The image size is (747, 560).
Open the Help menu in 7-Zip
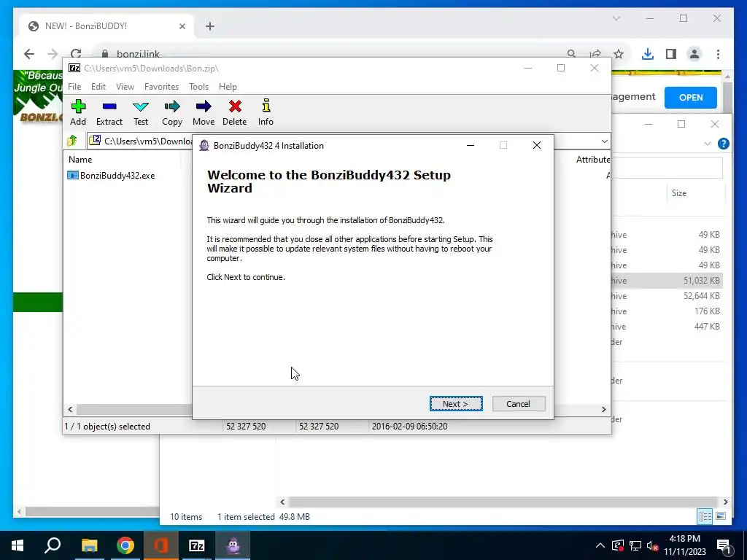228,87
